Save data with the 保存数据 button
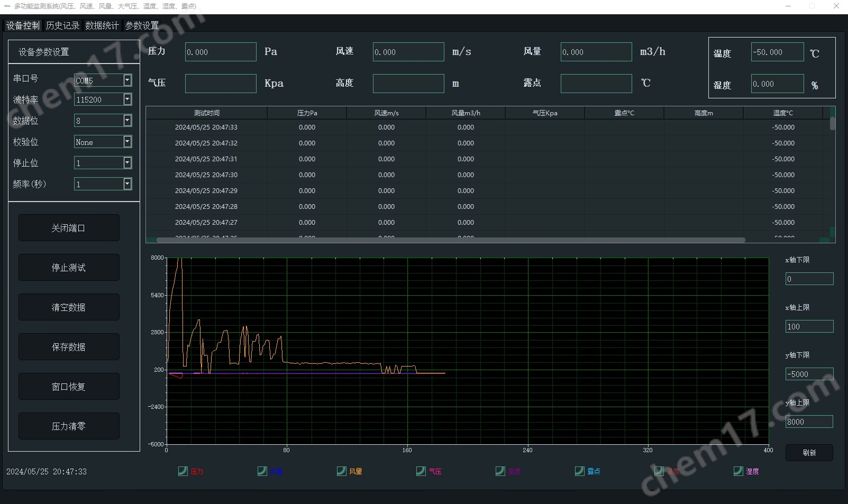Image resolution: width=848 pixels, height=504 pixels. pyautogui.click(x=69, y=347)
